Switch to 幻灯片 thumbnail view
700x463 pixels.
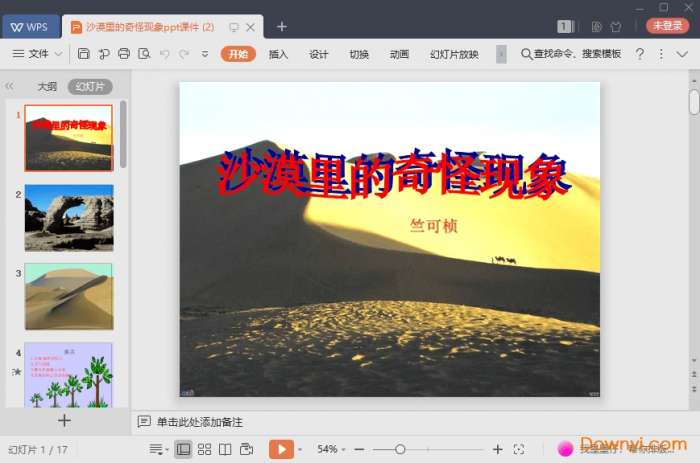[90, 86]
